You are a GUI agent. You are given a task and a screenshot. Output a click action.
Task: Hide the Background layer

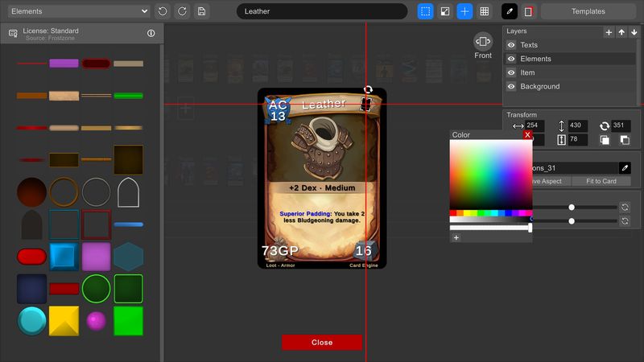pos(511,86)
